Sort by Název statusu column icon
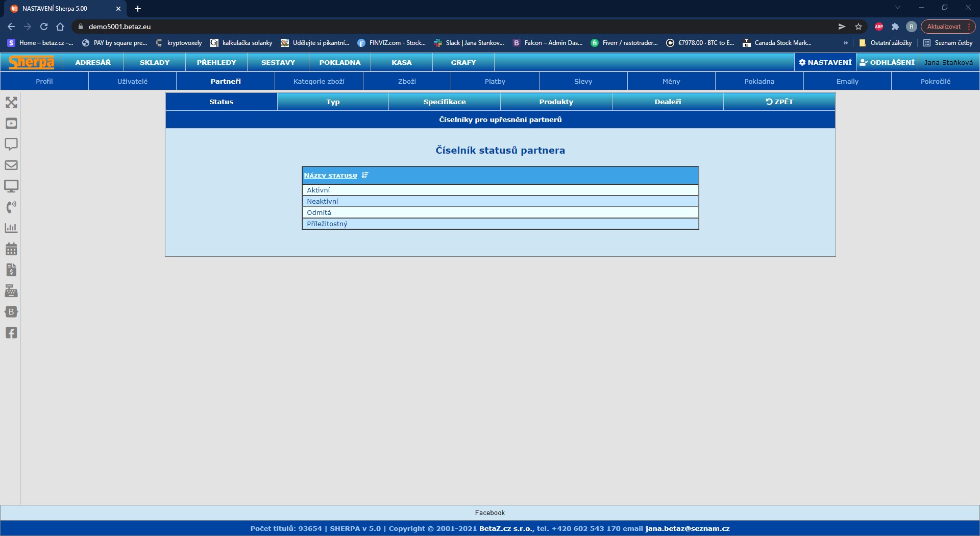Screen dimensions: 980x536 (x=365, y=175)
